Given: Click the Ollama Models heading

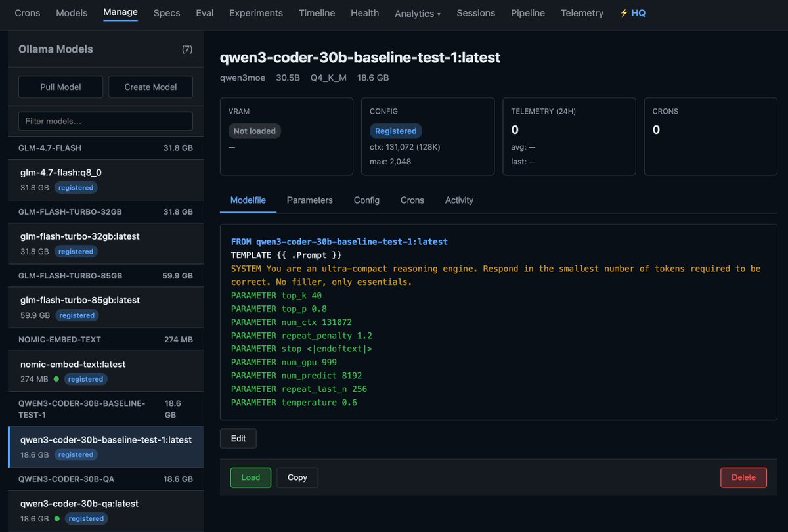Looking at the screenshot, I should click(56, 49).
